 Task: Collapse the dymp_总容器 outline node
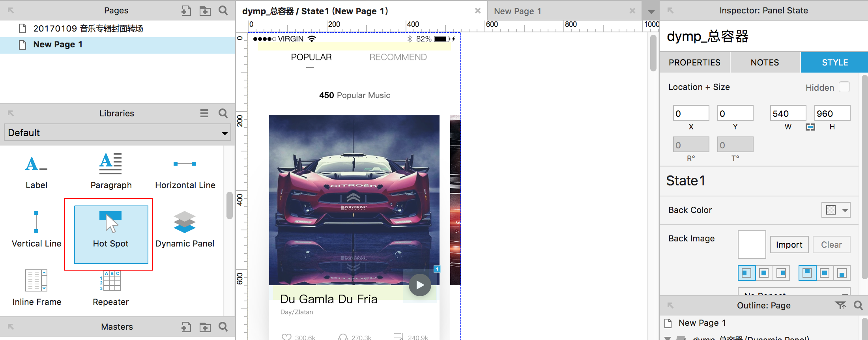668,338
